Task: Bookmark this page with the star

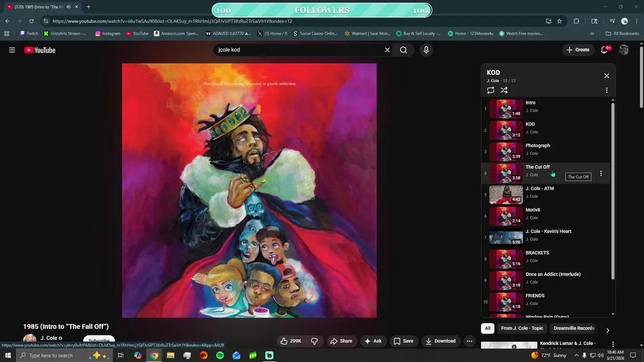Action: point(559,21)
